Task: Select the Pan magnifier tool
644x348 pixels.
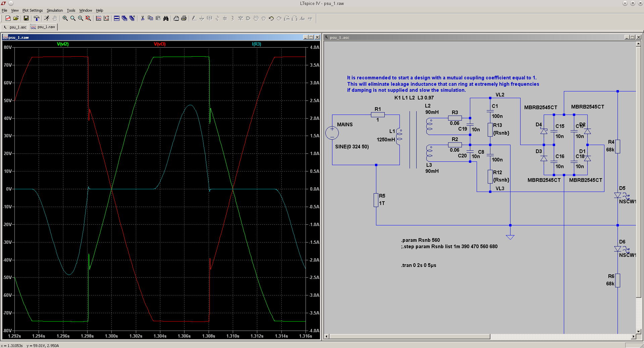Action: click(x=73, y=18)
